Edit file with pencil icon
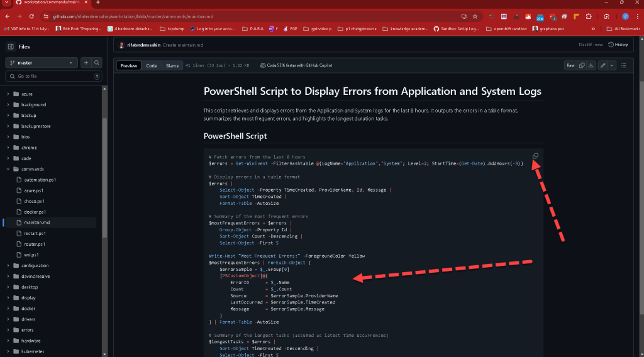Image resolution: width=644 pixels, height=357 pixels. 602,65
